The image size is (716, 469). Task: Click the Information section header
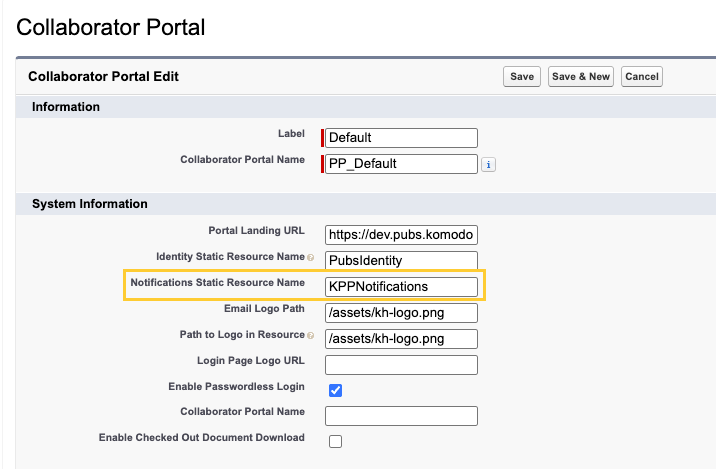point(66,107)
